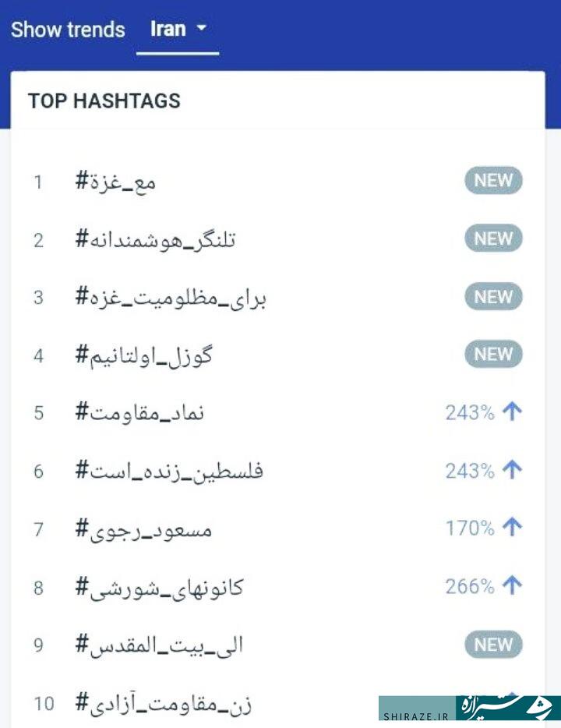Open the first-ranked hashtag مع_غزة
This screenshot has width=561, height=728.
coord(115,181)
